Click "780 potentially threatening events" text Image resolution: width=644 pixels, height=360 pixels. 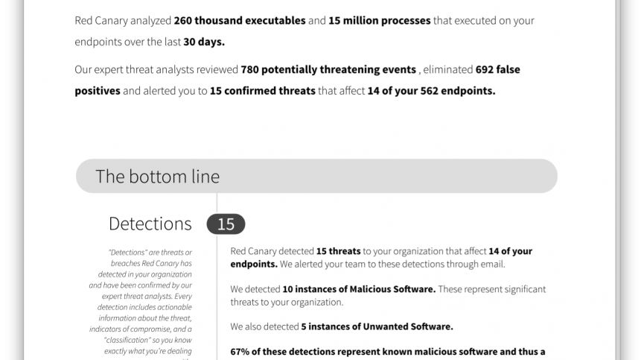coord(328,69)
